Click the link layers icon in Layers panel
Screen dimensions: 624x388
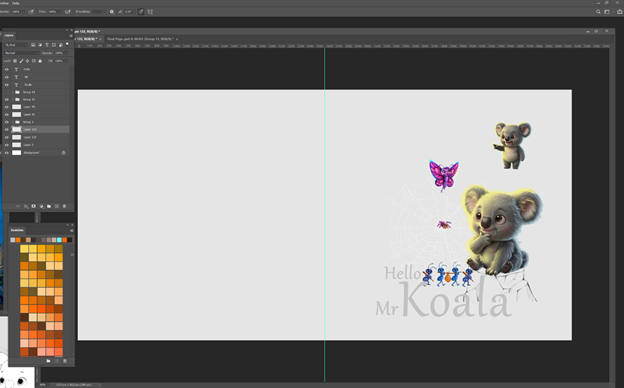pos(18,206)
